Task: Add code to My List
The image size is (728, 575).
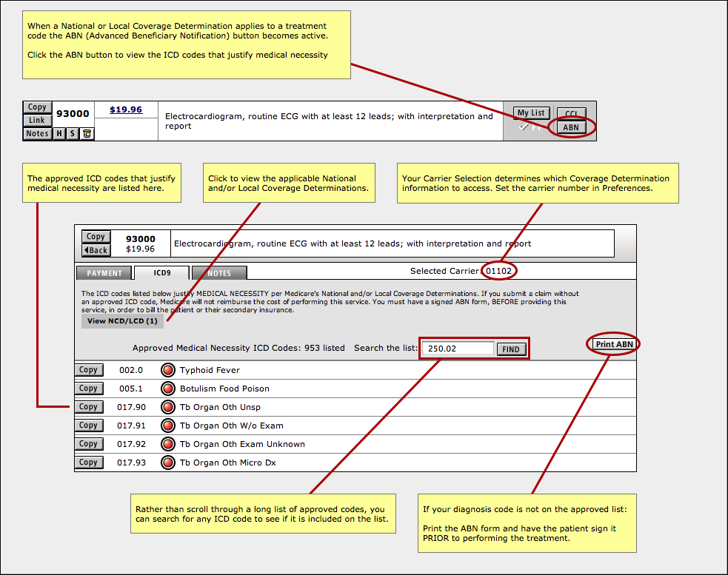Action: pos(531,112)
